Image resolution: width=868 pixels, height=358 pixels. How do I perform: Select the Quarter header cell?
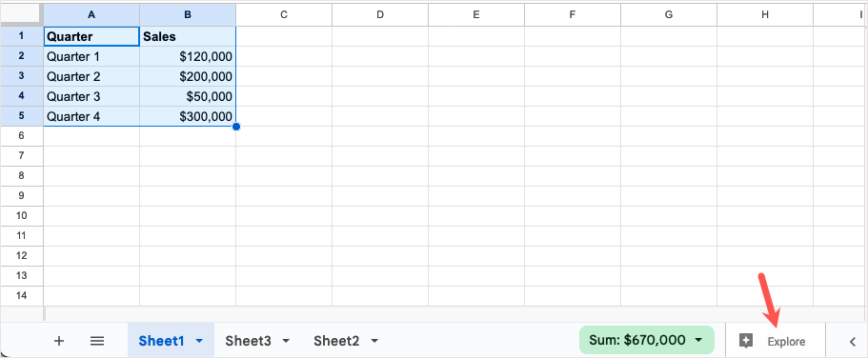tap(91, 36)
